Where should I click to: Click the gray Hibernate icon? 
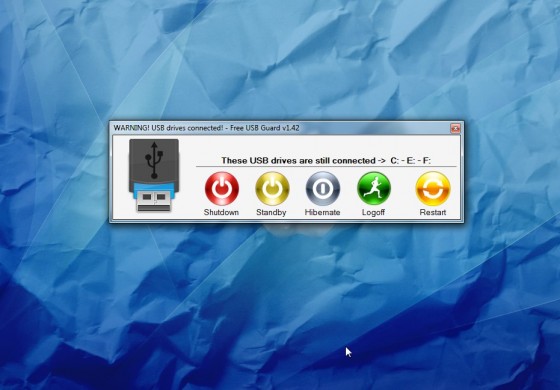coord(323,189)
